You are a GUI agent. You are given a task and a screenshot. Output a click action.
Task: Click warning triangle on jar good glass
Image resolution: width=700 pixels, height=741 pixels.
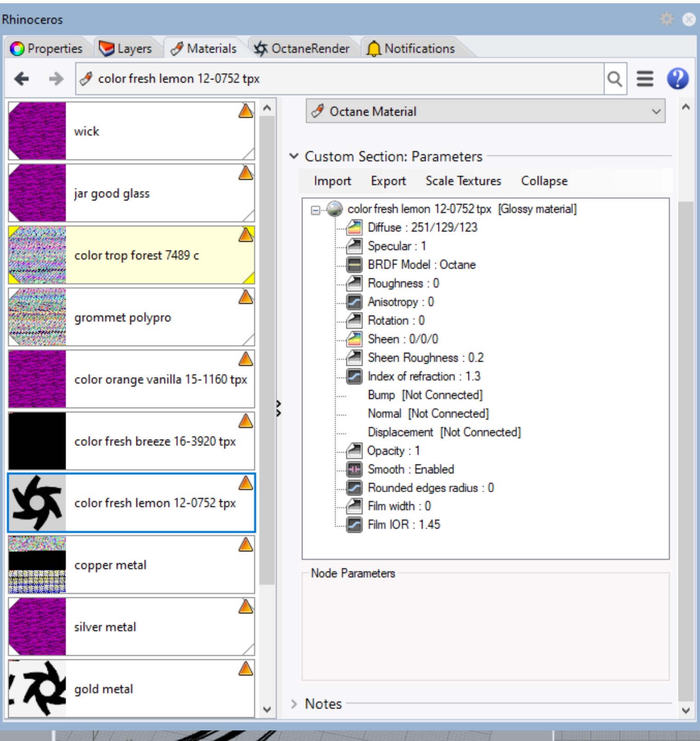coord(246,173)
